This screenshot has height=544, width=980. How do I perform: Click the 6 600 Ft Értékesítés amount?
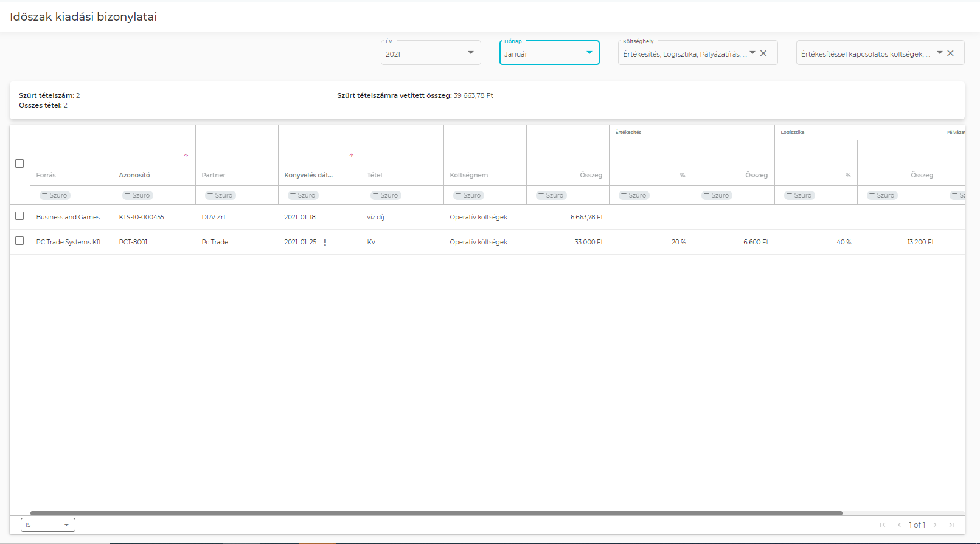pos(756,242)
